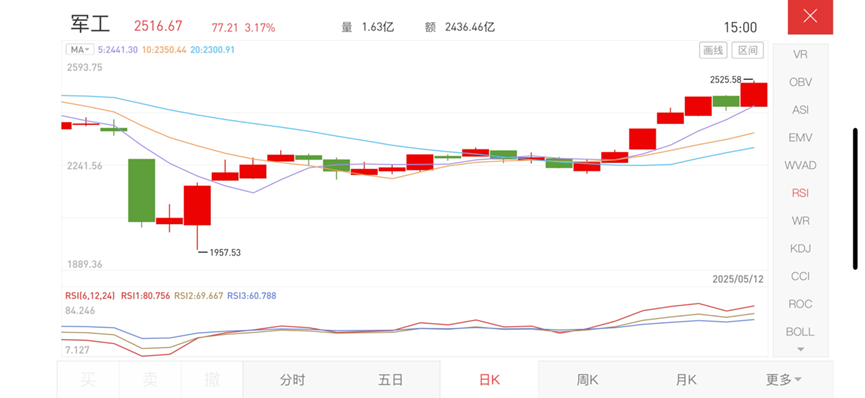This screenshot has height=398, width=865.
Task: Expand the 更多 period options
Action: click(x=783, y=379)
